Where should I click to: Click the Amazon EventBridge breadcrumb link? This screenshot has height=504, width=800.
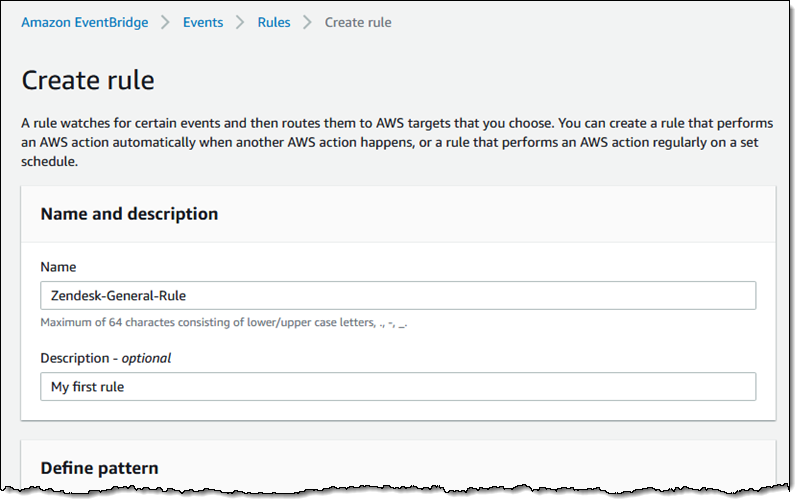84,22
